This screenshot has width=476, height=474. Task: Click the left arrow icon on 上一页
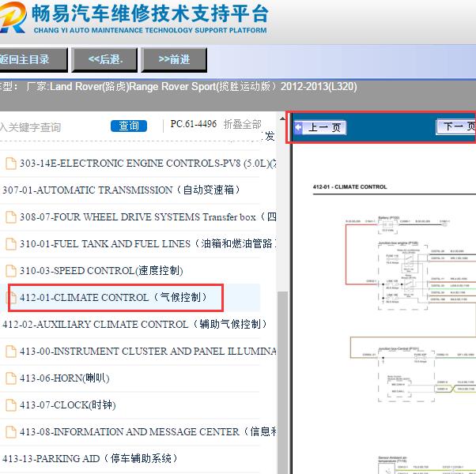299,127
